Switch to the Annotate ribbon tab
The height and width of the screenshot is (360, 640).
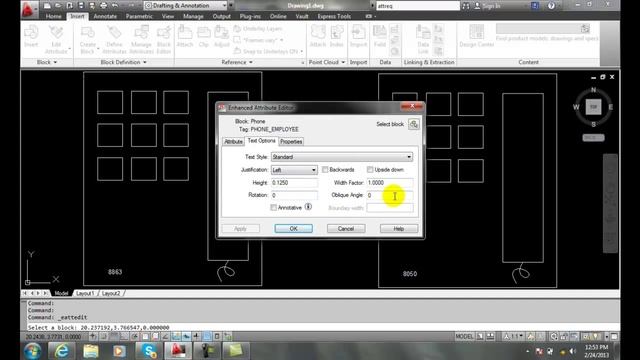tap(105, 16)
